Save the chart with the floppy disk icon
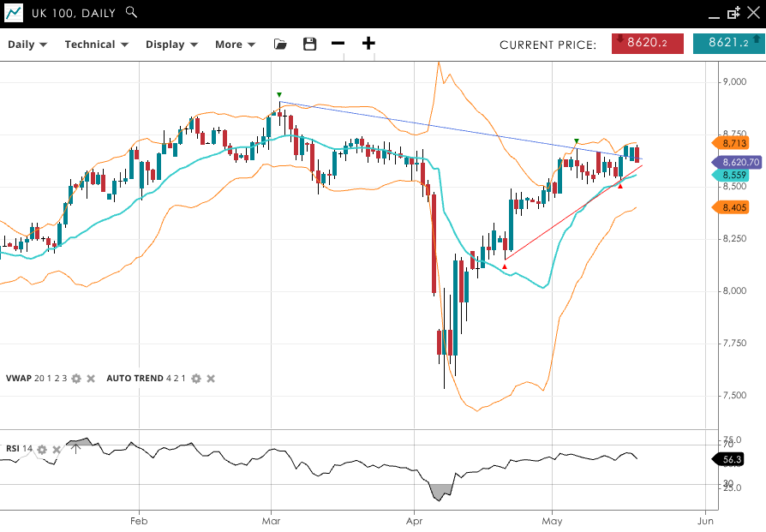Image resolution: width=766 pixels, height=532 pixels. (x=309, y=44)
